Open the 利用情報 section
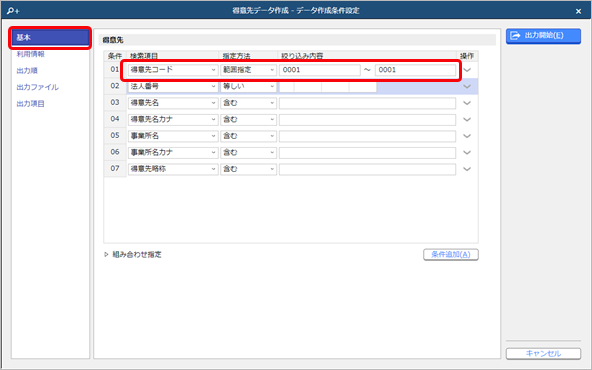 (31, 54)
